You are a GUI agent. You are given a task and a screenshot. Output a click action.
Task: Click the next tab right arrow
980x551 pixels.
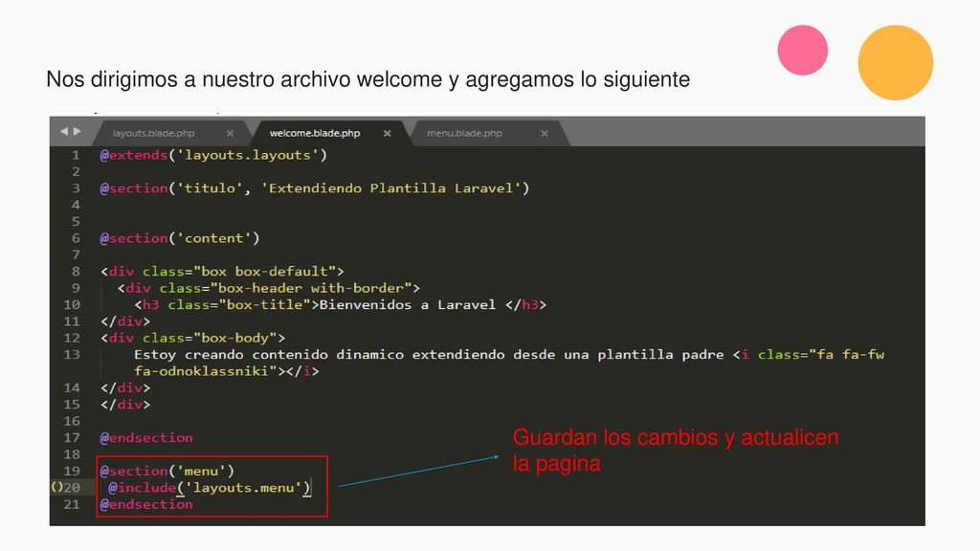coord(77,131)
